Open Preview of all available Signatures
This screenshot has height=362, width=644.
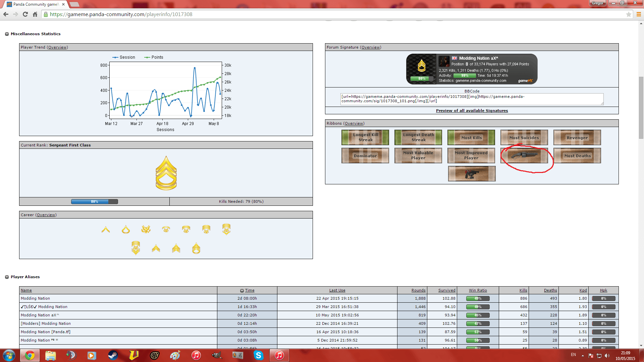[472, 111]
